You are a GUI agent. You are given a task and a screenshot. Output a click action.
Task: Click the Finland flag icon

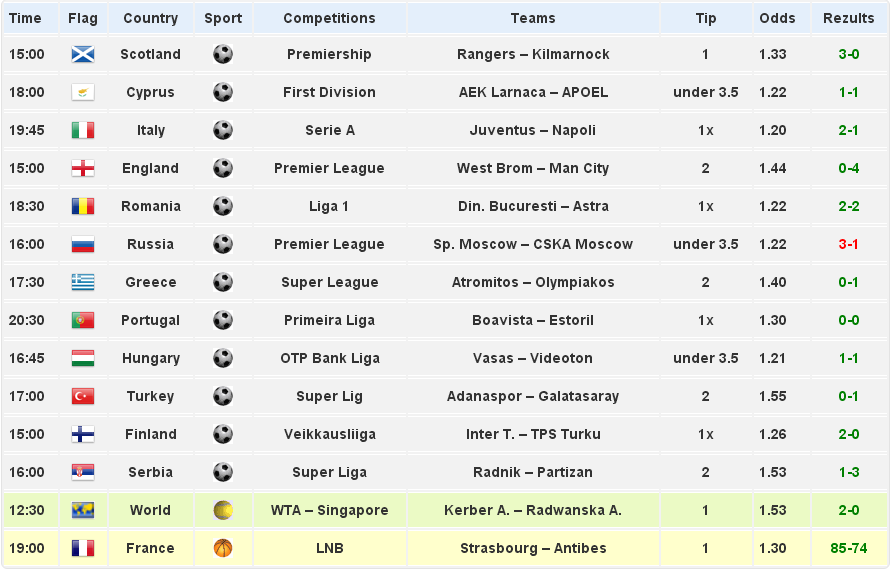83,434
